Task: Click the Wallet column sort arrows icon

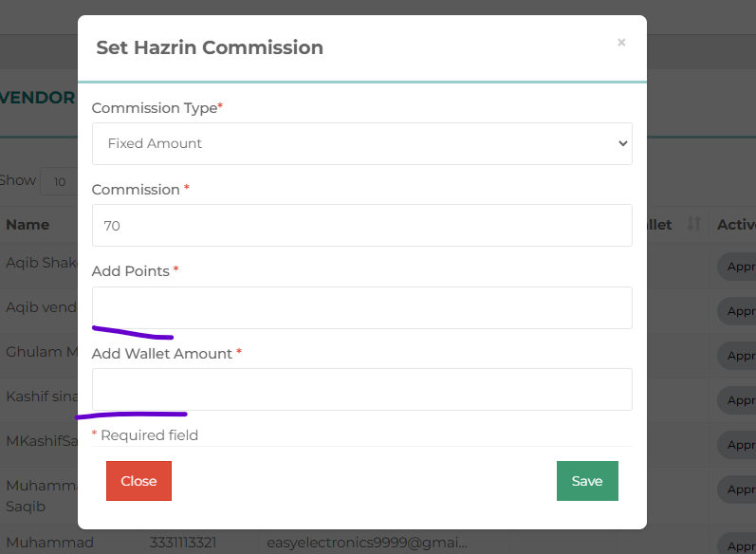Action: [x=693, y=225]
